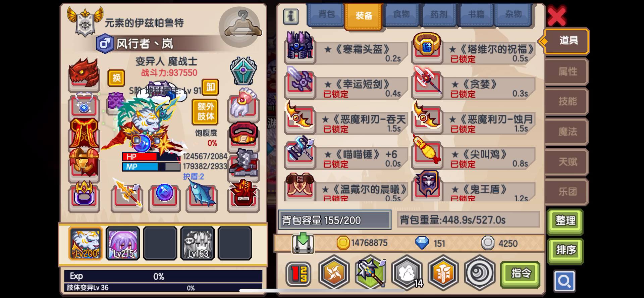Select the red dragon helmet slot
Viewport: 644px width, 298px height.
[84, 74]
